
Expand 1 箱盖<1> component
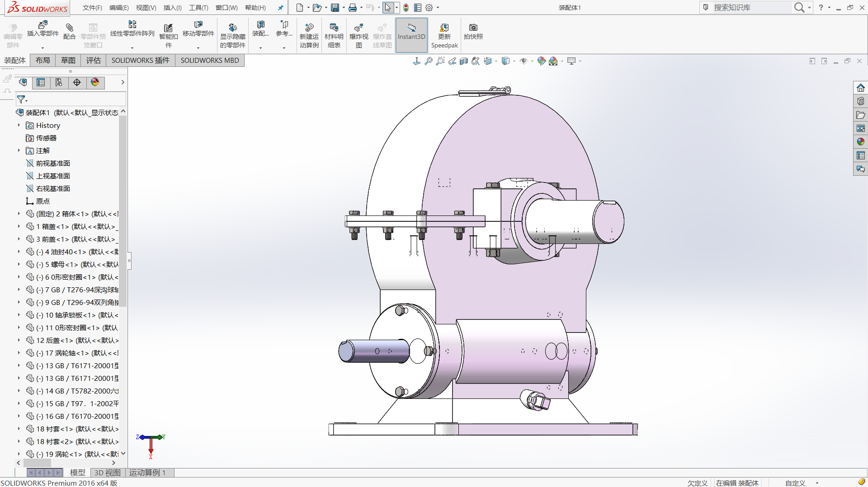coord(19,226)
